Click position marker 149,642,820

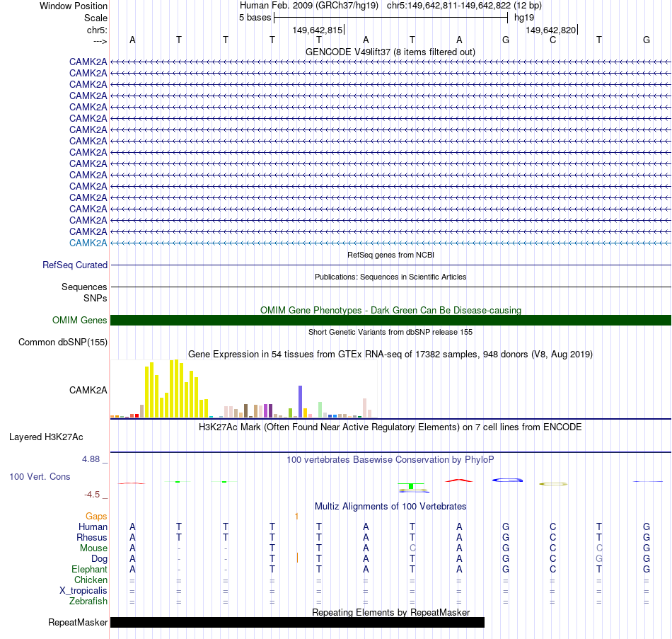tap(551, 30)
